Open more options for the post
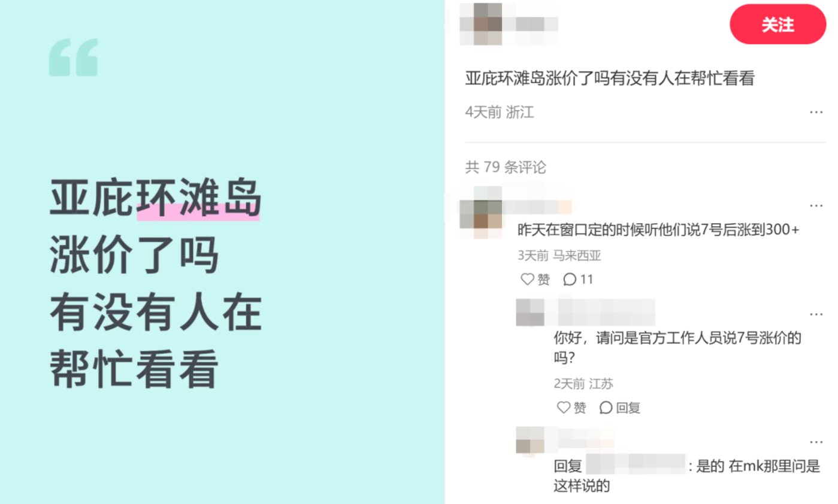This screenshot has height=504, width=838. point(816,112)
